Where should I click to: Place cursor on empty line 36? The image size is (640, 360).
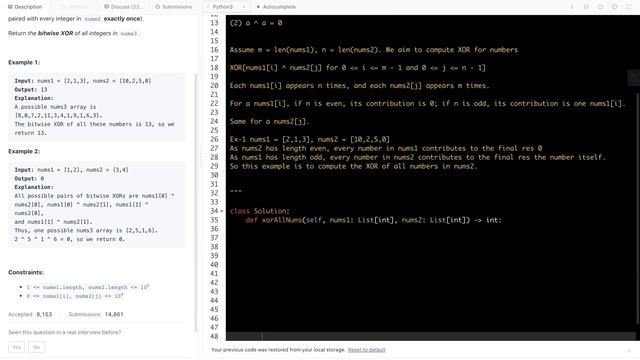tap(431, 229)
